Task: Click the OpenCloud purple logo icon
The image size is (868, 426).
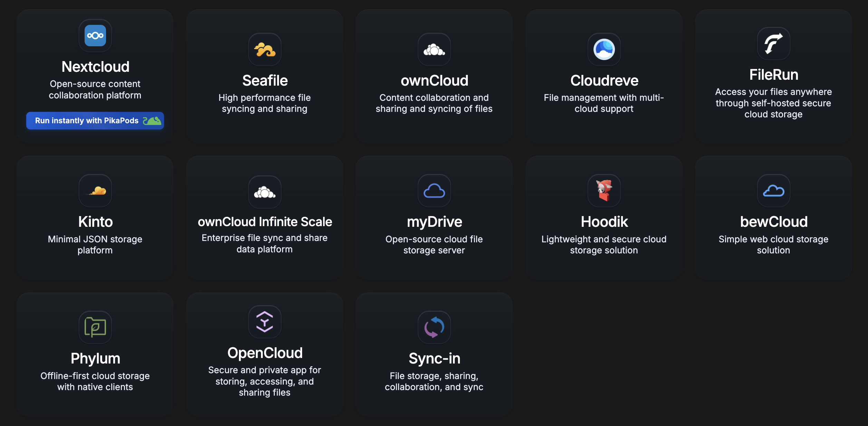Action: point(264,321)
